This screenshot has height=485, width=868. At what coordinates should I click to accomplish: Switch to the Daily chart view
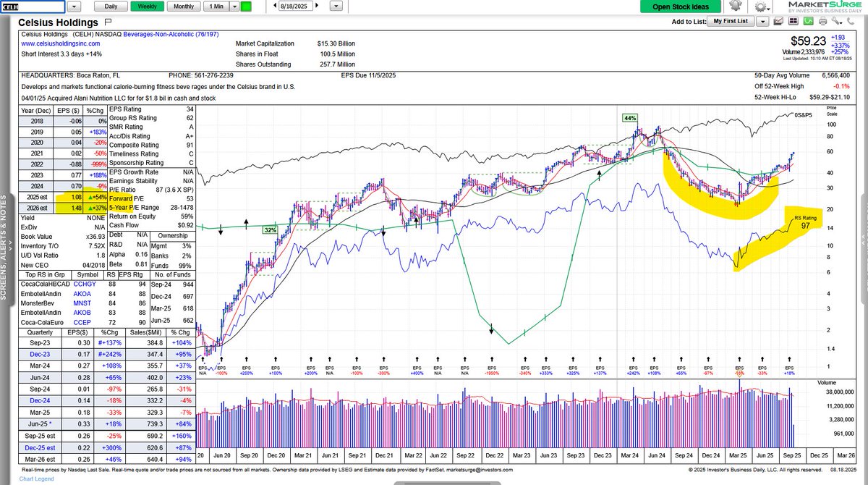point(111,6)
